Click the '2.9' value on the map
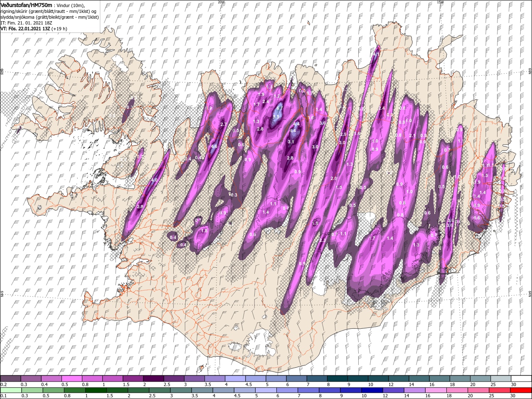The image size is (532, 399). pos(343,134)
